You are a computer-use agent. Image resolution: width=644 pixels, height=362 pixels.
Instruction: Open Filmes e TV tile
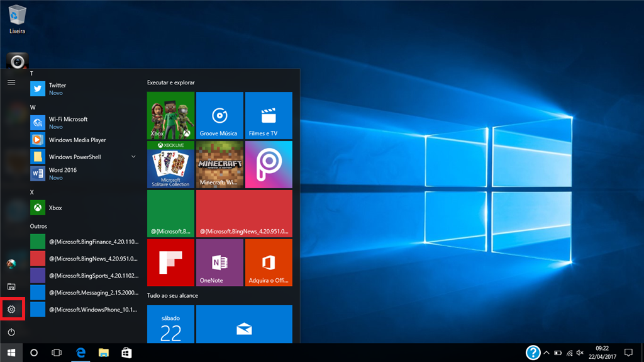[269, 116]
